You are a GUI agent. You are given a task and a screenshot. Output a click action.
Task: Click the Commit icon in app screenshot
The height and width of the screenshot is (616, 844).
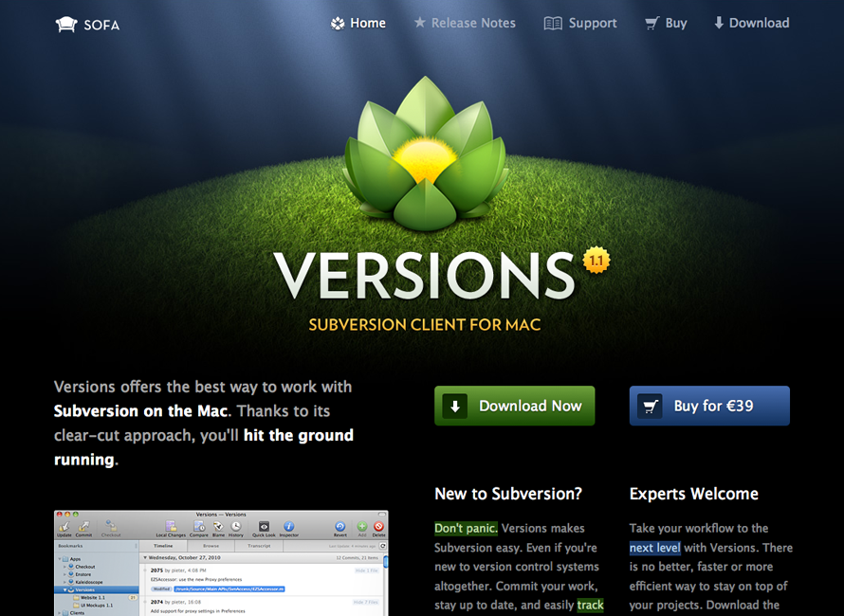point(83,527)
